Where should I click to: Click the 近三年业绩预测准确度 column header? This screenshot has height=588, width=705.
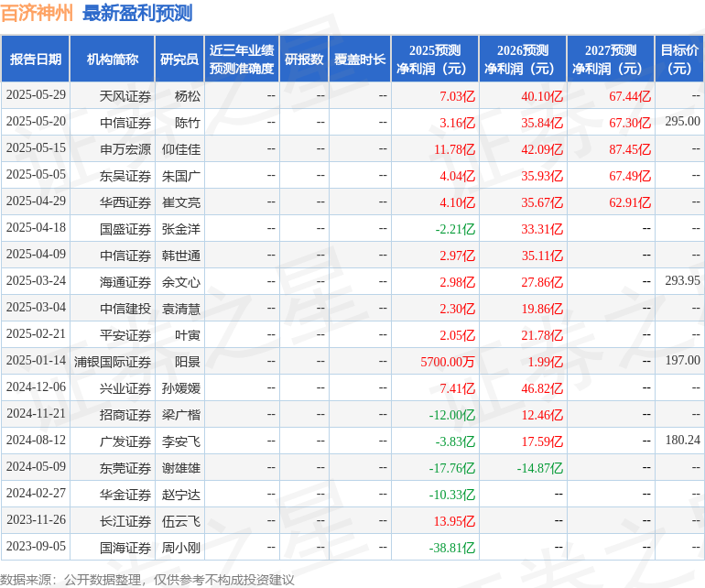pos(242,59)
